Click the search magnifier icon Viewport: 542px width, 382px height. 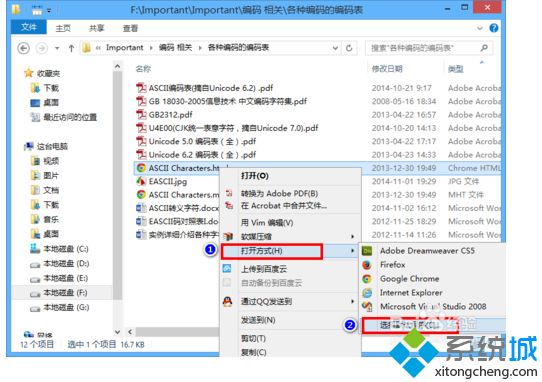pyautogui.click(x=484, y=48)
